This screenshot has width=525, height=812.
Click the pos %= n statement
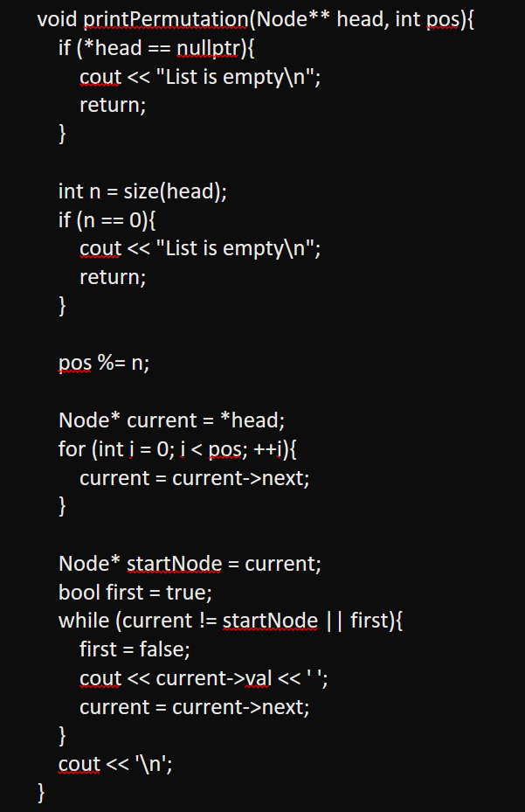coord(104,364)
